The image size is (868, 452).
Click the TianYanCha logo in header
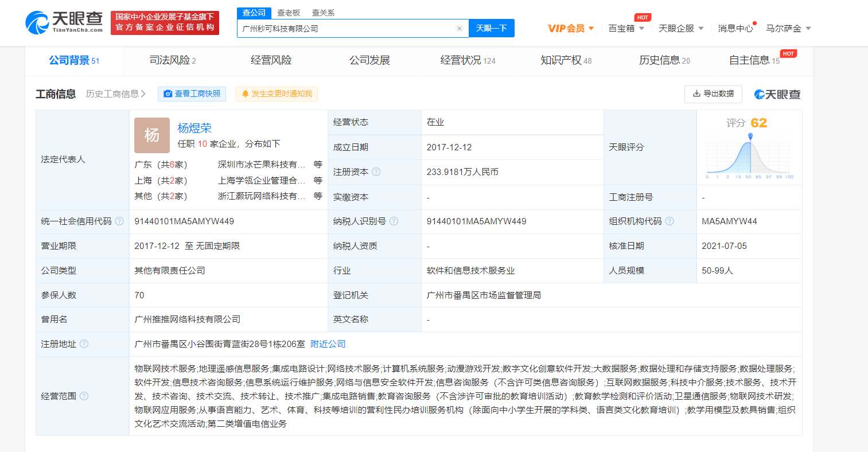[64, 22]
